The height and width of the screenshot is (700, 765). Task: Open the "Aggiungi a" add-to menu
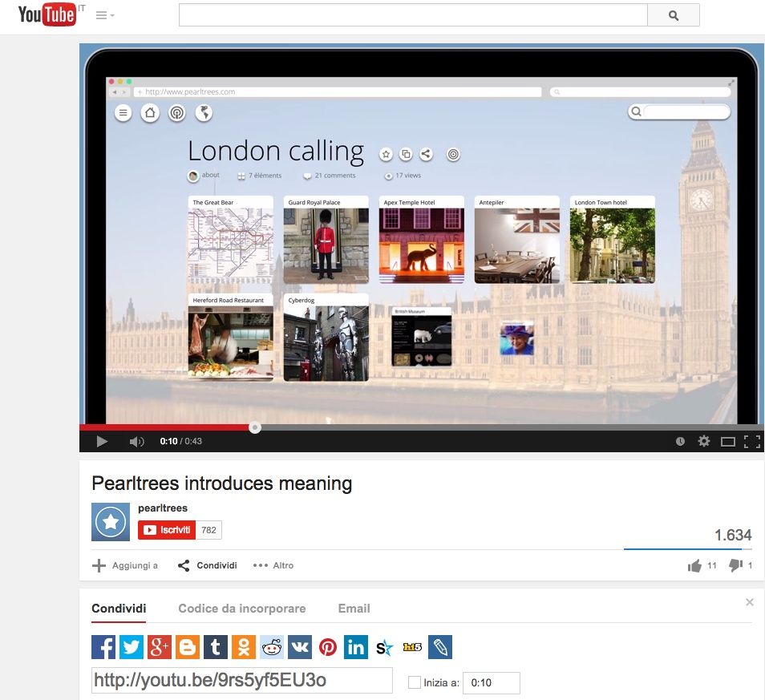tap(125, 565)
